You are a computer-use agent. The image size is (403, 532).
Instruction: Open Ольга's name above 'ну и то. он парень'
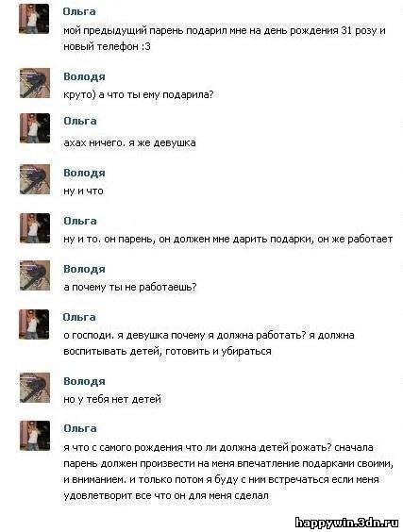pos(80,221)
